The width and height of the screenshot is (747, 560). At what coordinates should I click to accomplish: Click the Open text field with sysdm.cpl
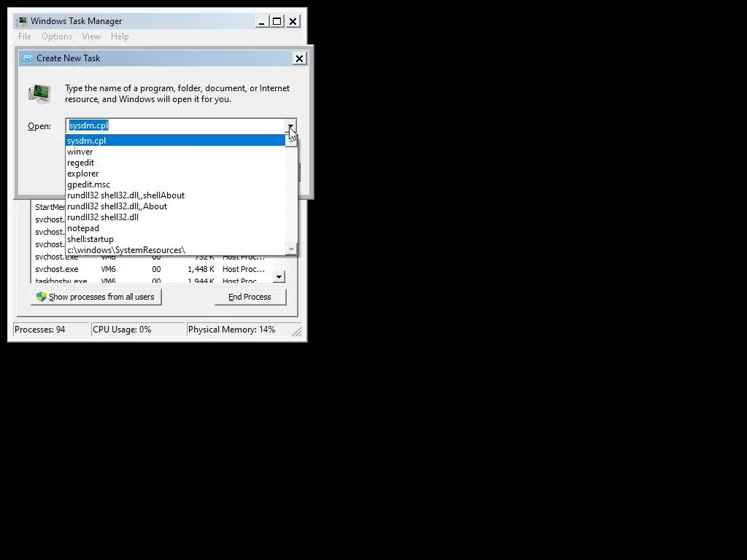click(x=175, y=125)
